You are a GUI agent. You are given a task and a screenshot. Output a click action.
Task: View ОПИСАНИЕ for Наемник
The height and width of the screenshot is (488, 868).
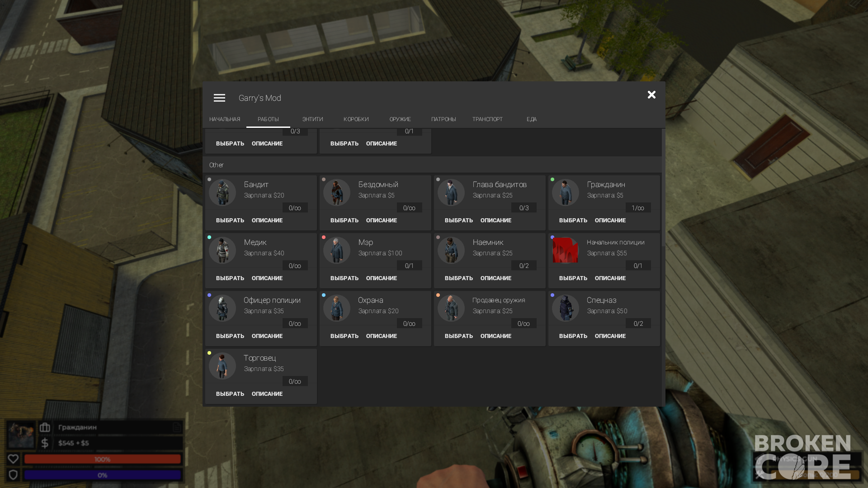[496, 278]
